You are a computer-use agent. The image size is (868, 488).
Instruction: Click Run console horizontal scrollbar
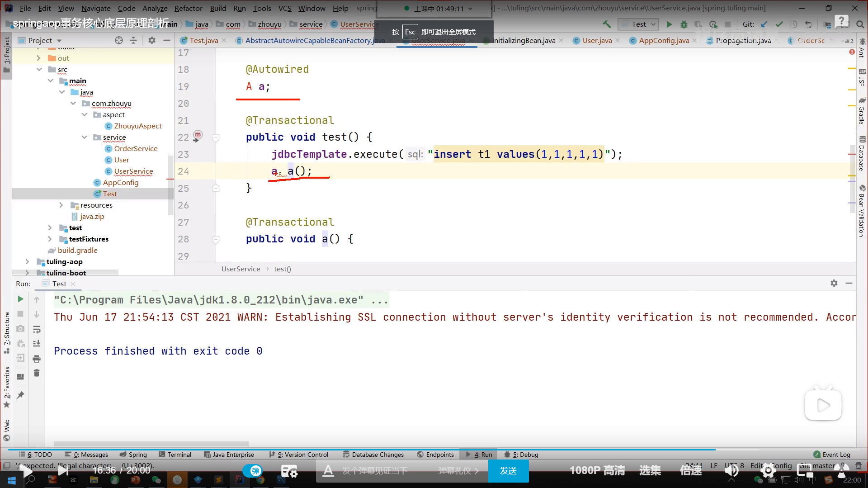point(151,444)
